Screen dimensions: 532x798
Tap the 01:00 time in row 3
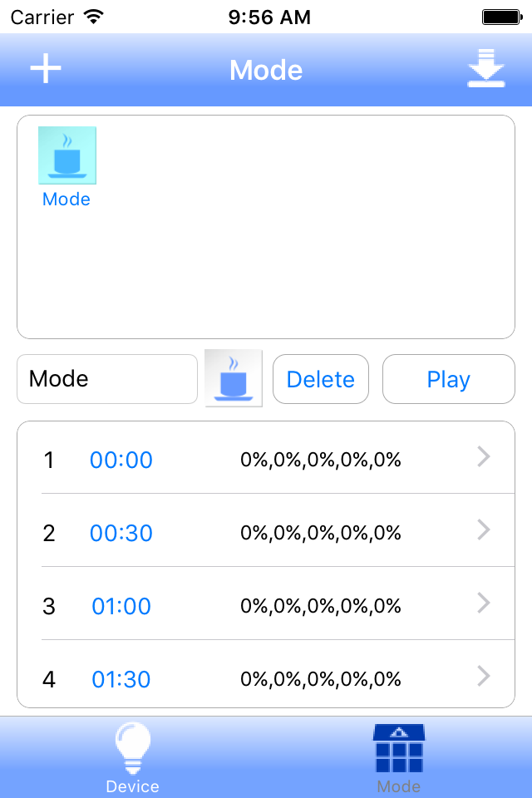pyautogui.click(x=121, y=606)
